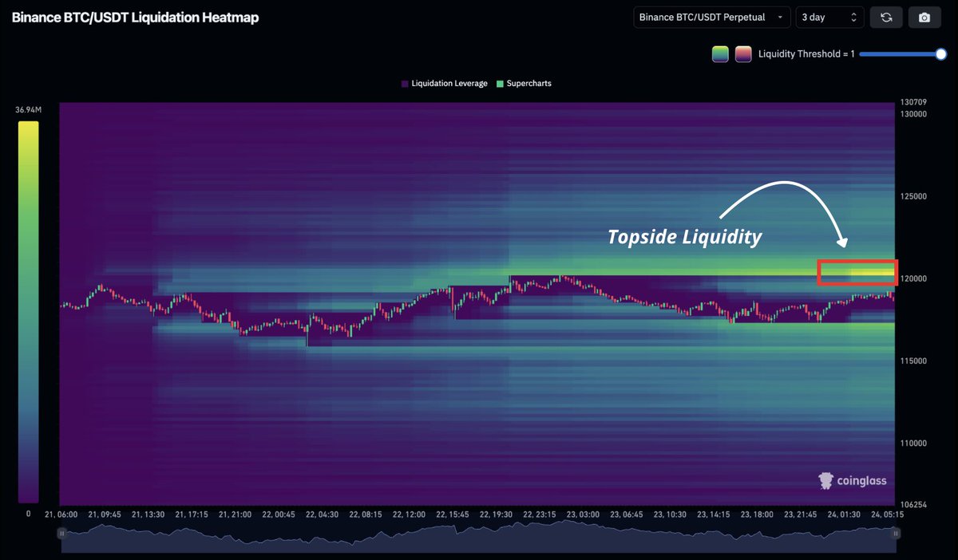Click the Liquidity Threshold = 1 label
Image resolution: width=958 pixels, height=560 pixels.
point(806,54)
